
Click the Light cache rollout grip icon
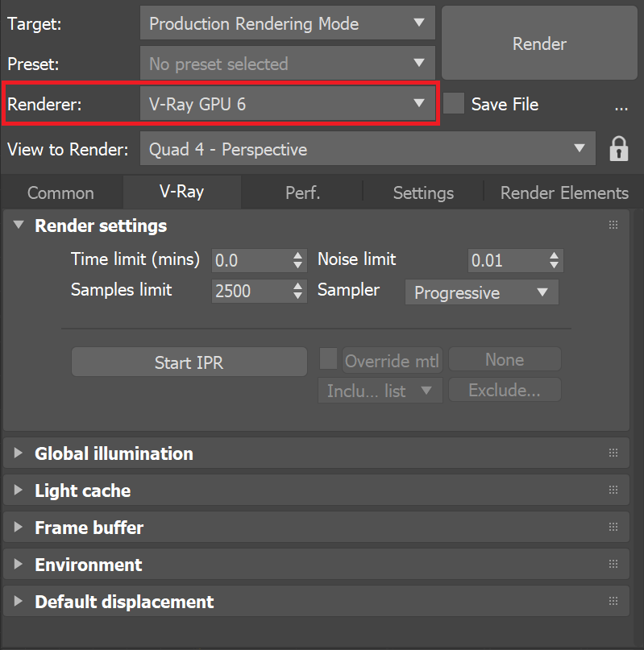(x=613, y=490)
